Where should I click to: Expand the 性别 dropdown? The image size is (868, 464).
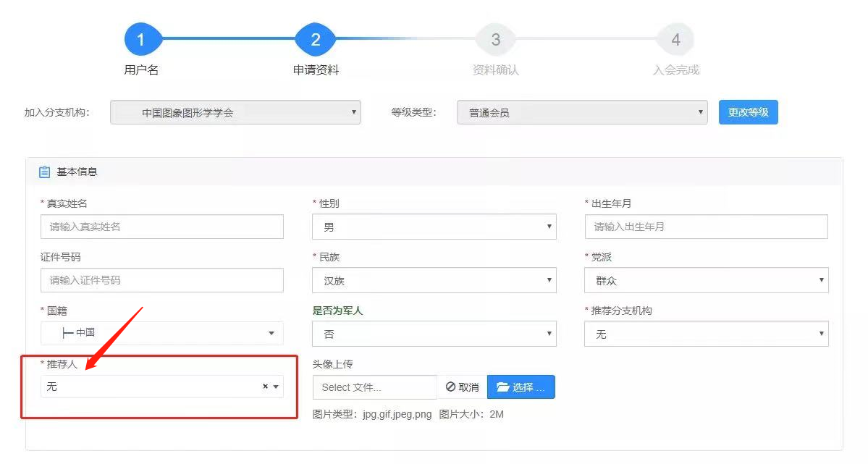[434, 227]
